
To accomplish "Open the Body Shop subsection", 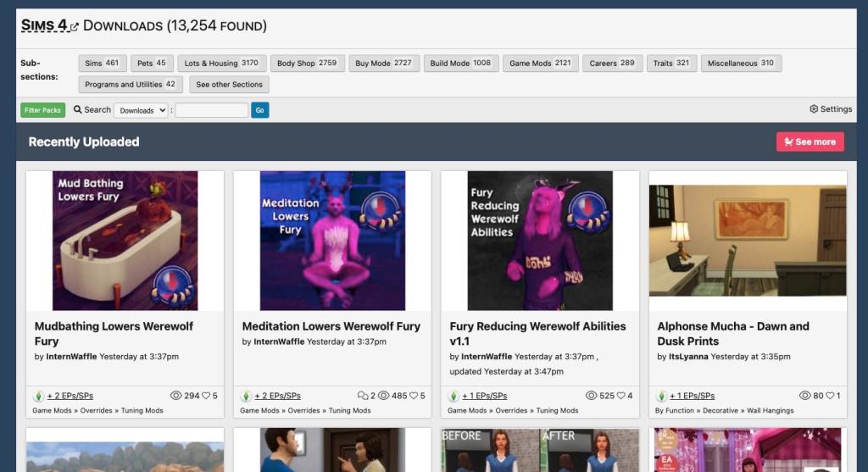I will [307, 63].
